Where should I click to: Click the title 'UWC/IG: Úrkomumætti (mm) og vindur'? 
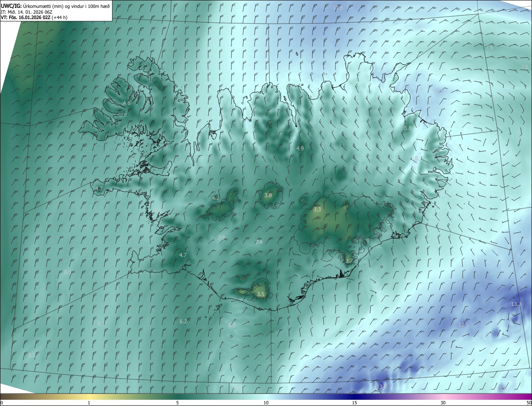55,6
